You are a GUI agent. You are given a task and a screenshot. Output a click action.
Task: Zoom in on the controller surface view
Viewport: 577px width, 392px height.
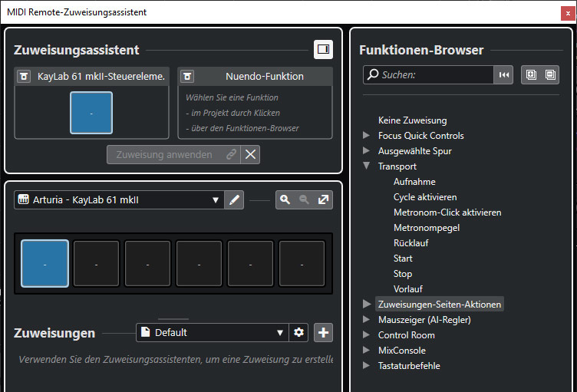point(285,200)
